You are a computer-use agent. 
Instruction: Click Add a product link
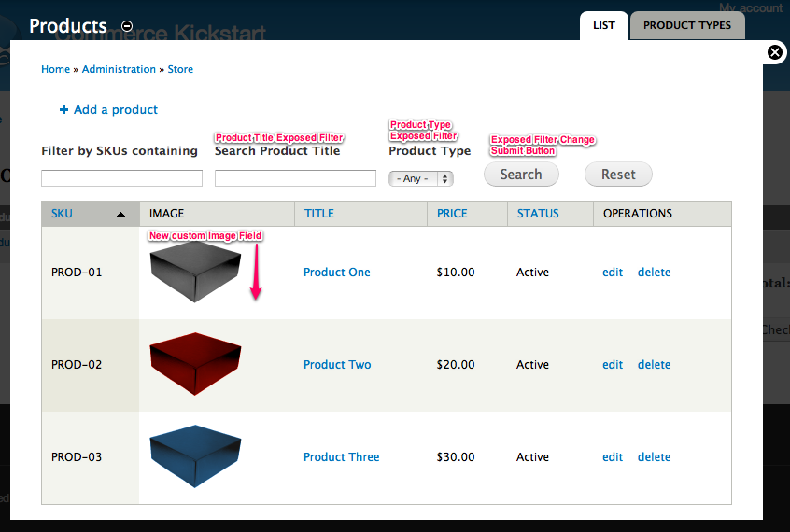point(116,109)
